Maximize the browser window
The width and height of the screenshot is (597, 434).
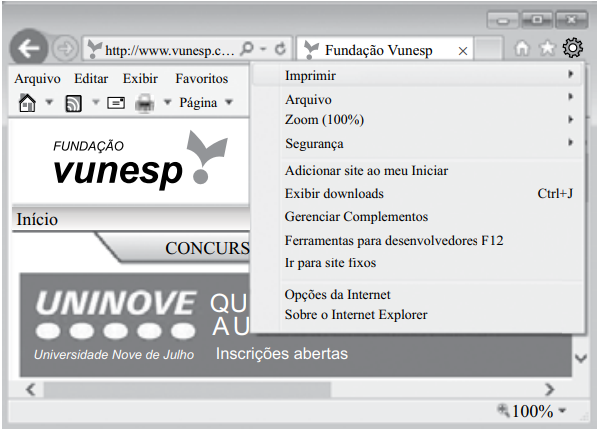pos(537,20)
